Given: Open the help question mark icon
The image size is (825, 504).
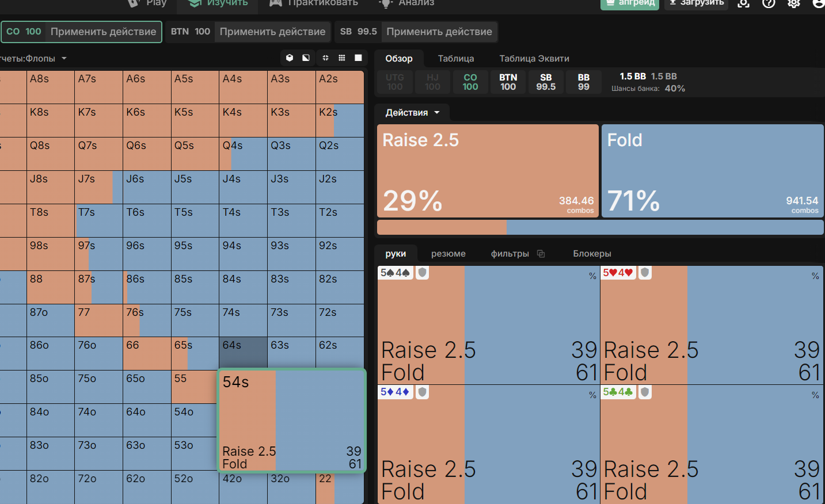Looking at the screenshot, I should click(x=769, y=3).
